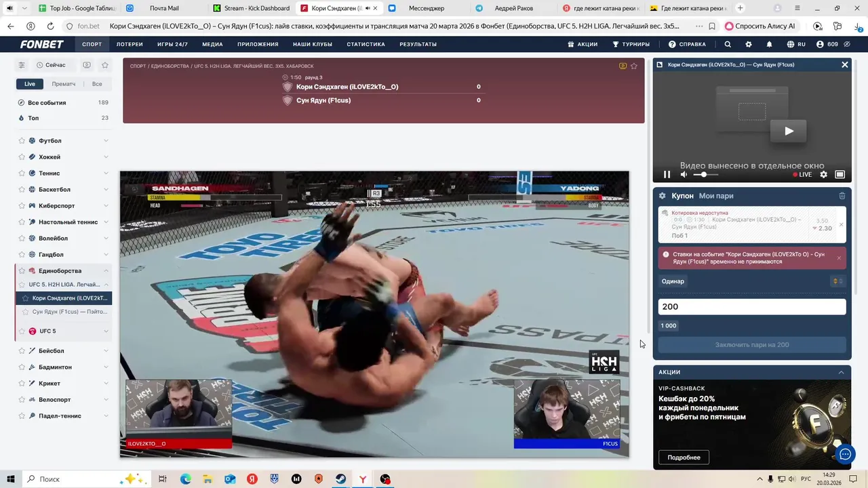Collapse the АКЦИИ panel
The width and height of the screenshot is (868, 488).
tap(842, 372)
